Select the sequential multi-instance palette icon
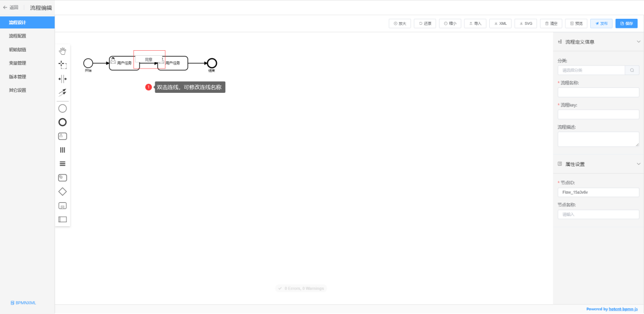This screenshot has width=644, height=314. (x=62, y=164)
